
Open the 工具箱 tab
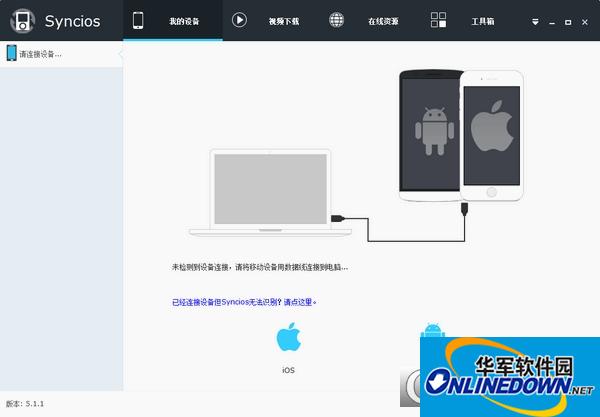click(x=483, y=21)
